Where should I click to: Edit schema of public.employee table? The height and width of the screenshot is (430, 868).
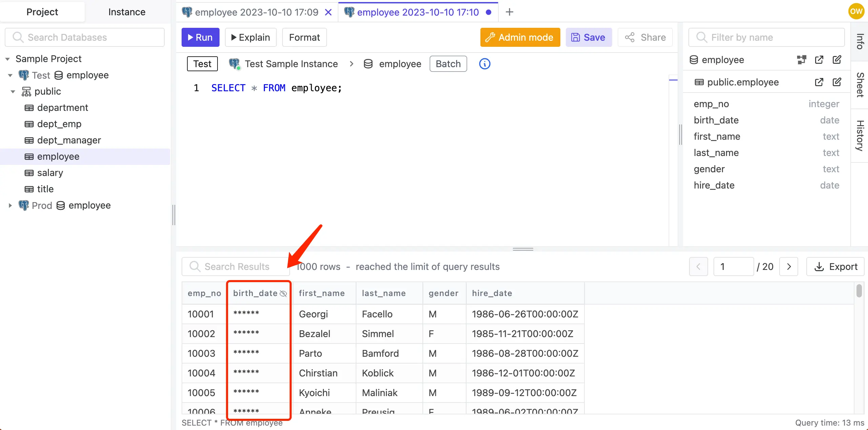pos(837,82)
